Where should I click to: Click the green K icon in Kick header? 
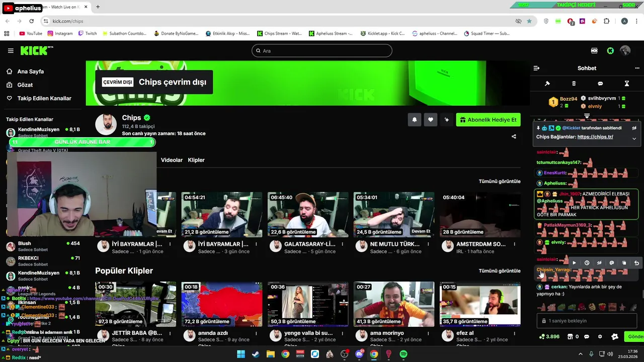(x=610, y=51)
